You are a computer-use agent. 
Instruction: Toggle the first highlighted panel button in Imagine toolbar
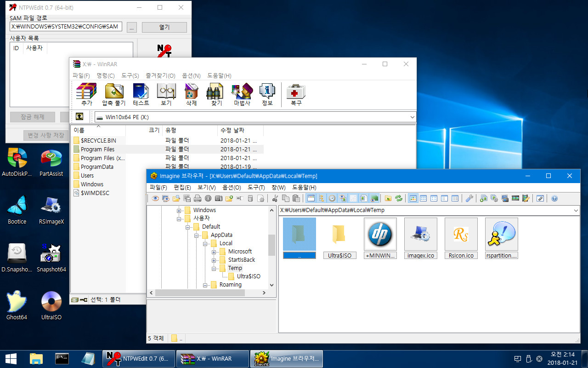pyautogui.click(x=311, y=198)
